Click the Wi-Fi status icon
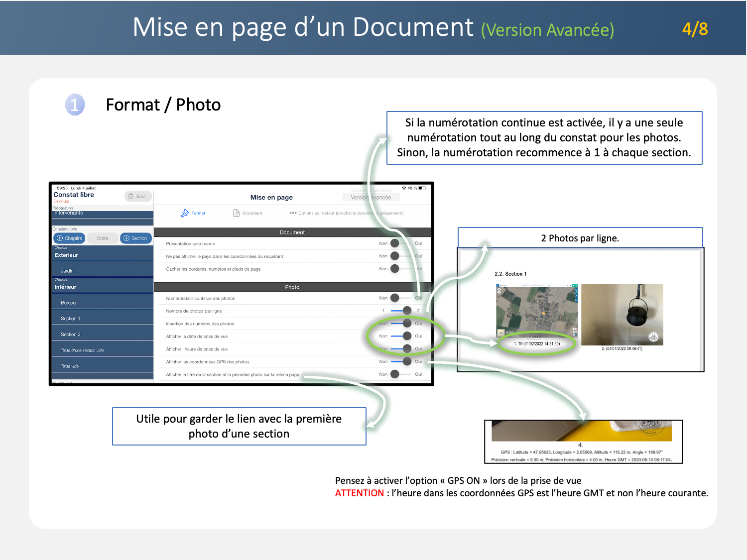 click(404, 188)
